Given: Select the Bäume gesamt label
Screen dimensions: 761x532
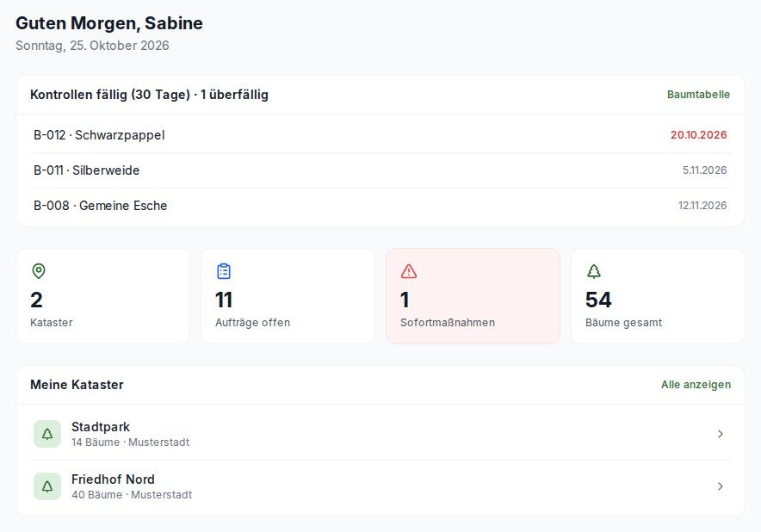Looking at the screenshot, I should [x=623, y=322].
